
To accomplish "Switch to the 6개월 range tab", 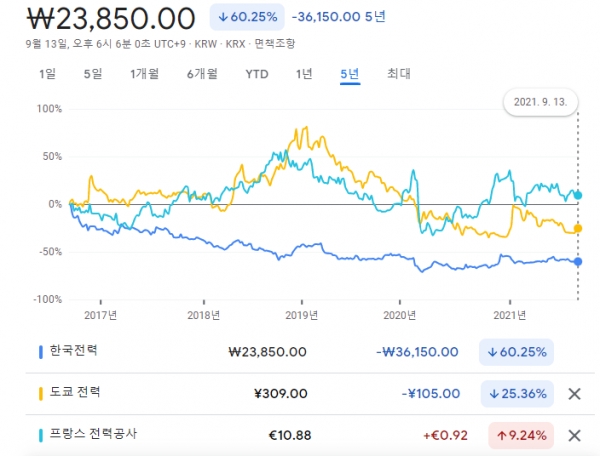I will coord(202,73).
